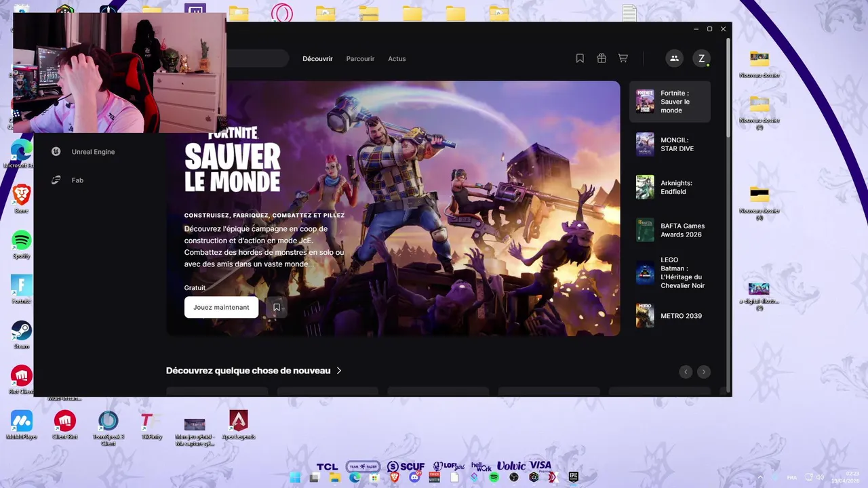Open Client Riot desktop shortcut
Image resolution: width=868 pixels, height=488 pixels.
(x=65, y=425)
